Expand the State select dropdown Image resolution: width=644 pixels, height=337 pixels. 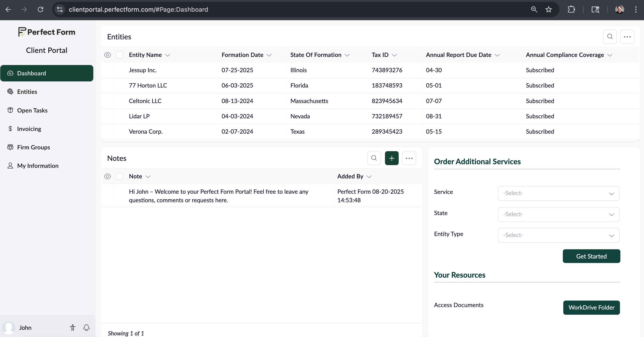tap(558, 214)
